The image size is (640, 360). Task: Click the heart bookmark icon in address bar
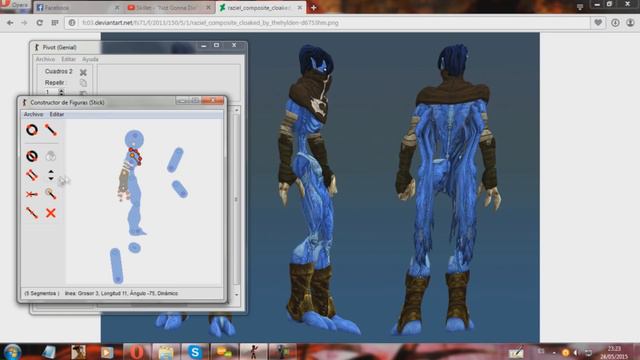click(x=598, y=23)
